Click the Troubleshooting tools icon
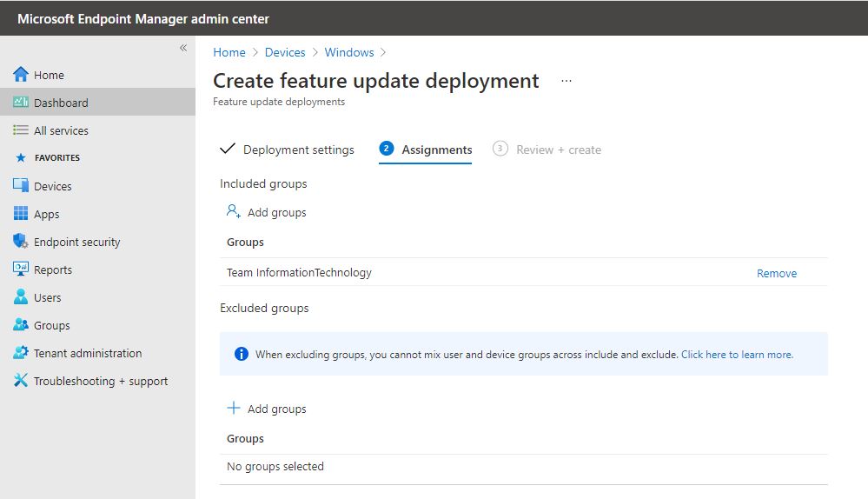This screenshot has width=868, height=499. [x=21, y=380]
